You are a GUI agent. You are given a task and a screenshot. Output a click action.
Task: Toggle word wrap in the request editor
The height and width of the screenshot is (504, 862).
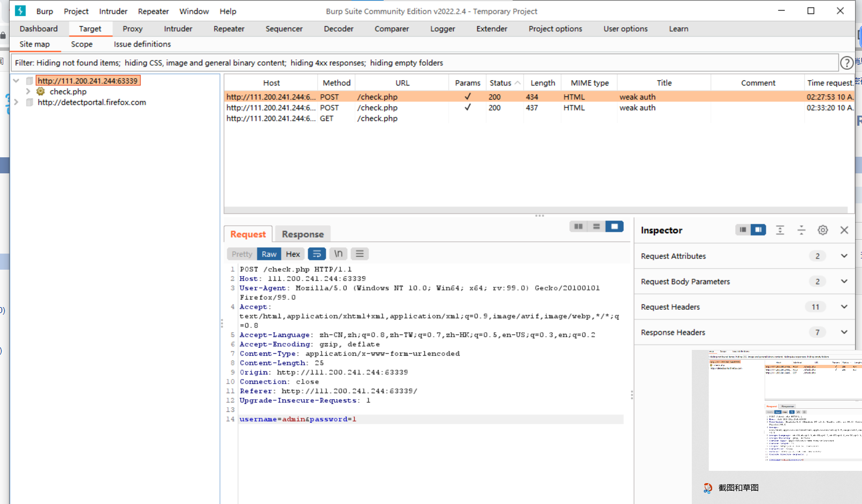pyautogui.click(x=317, y=254)
